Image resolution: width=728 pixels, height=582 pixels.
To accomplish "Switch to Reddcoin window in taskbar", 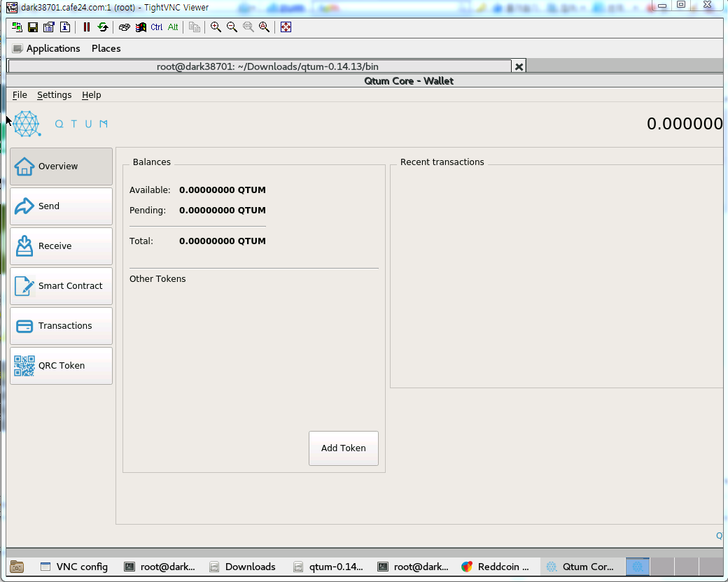I will pyautogui.click(x=496, y=567).
